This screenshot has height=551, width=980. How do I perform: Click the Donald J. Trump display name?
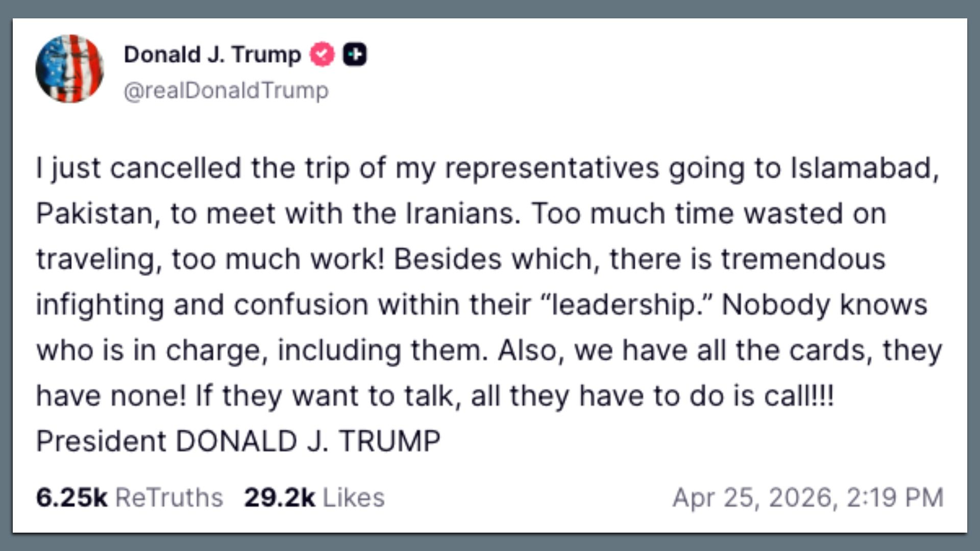tap(211, 54)
